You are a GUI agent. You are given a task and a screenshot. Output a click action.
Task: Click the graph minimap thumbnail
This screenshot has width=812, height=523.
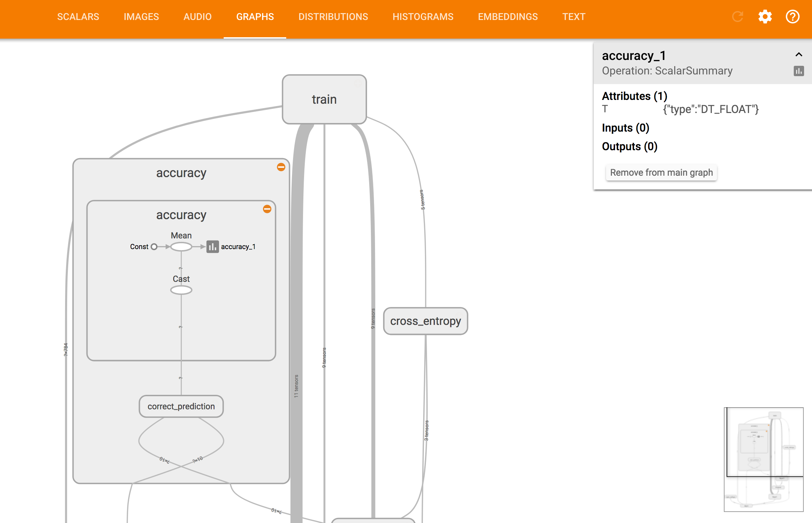pos(763,459)
